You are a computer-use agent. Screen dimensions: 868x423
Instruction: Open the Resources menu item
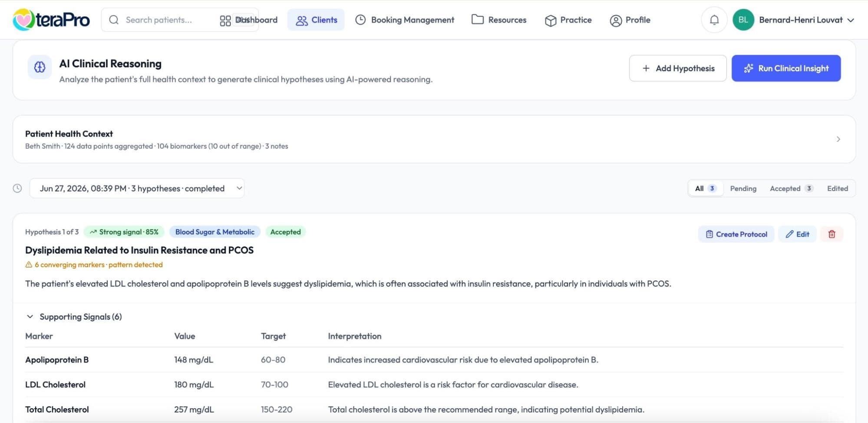pos(499,20)
